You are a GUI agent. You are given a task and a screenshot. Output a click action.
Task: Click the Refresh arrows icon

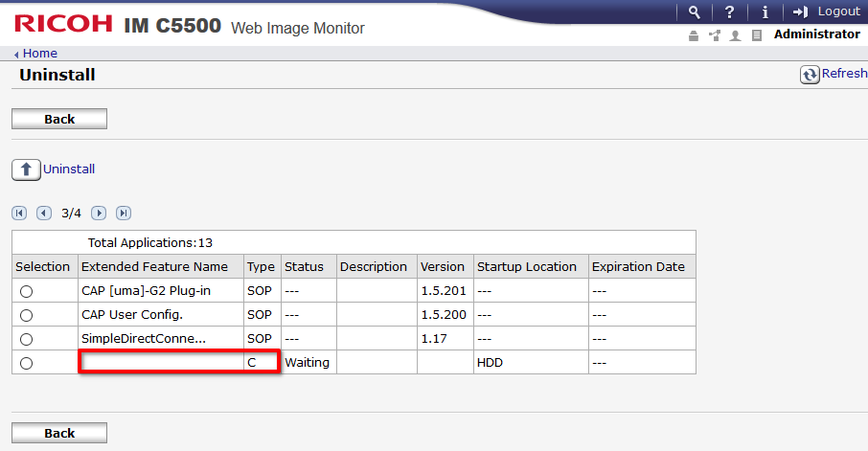pos(811,75)
